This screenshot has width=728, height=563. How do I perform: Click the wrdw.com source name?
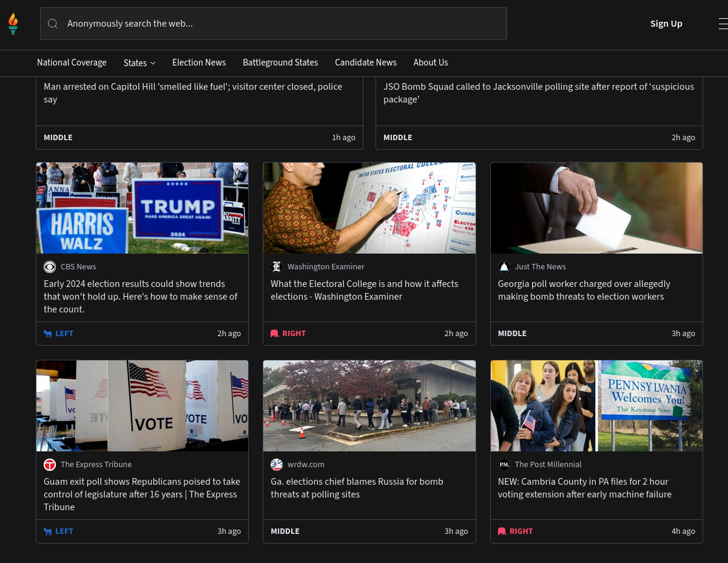[306, 465]
